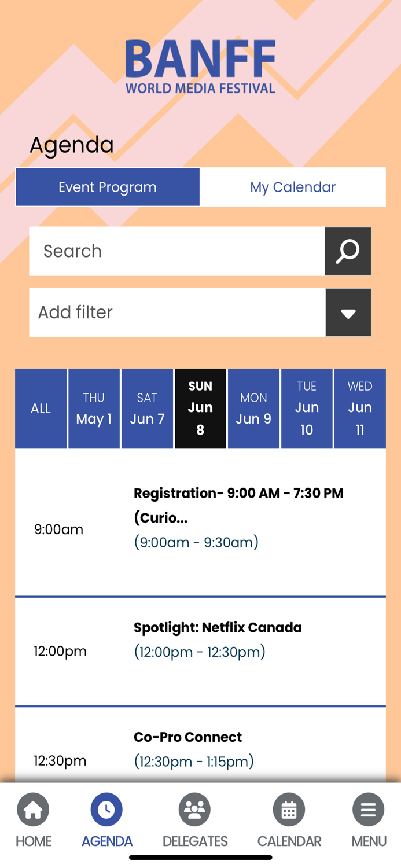Open the hamburger Menu icon
Image resolution: width=401 pixels, height=868 pixels.
(368, 810)
